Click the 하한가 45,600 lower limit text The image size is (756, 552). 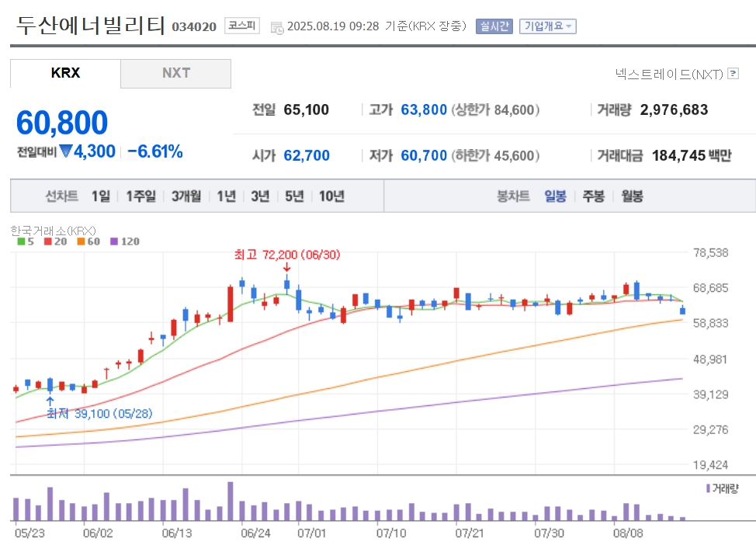[x=495, y=155]
